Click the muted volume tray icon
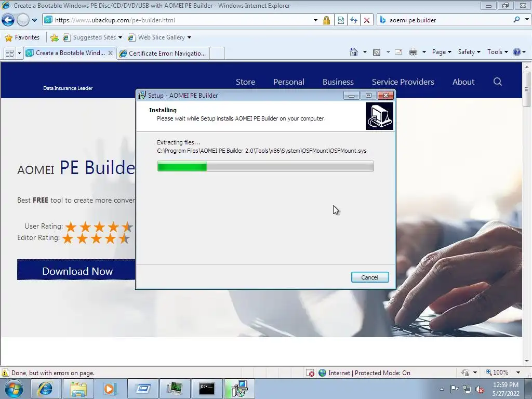The height and width of the screenshot is (399, 532). click(x=479, y=389)
